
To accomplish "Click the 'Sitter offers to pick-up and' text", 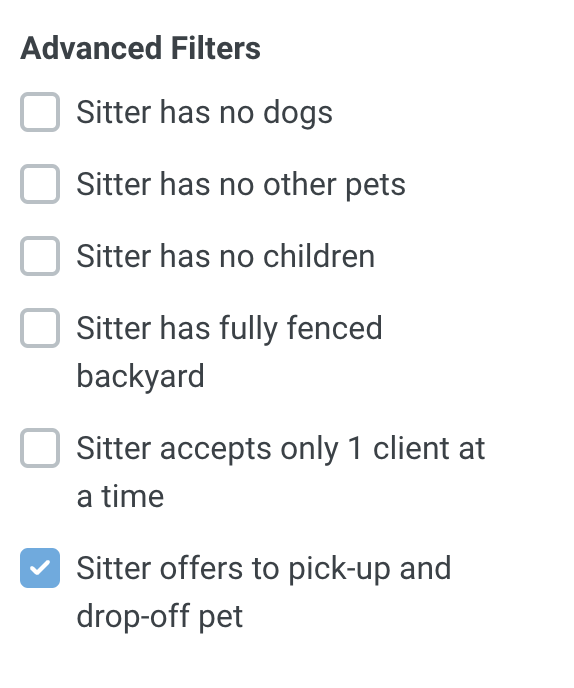I will pos(264,569).
